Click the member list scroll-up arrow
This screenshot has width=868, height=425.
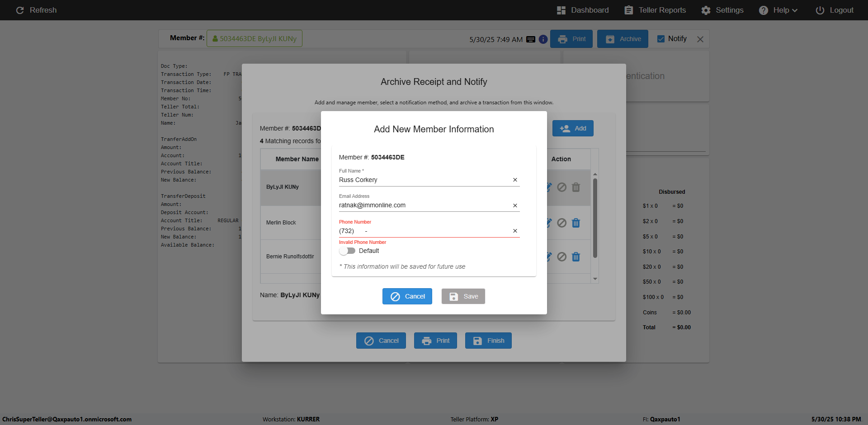click(x=595, y=174)
